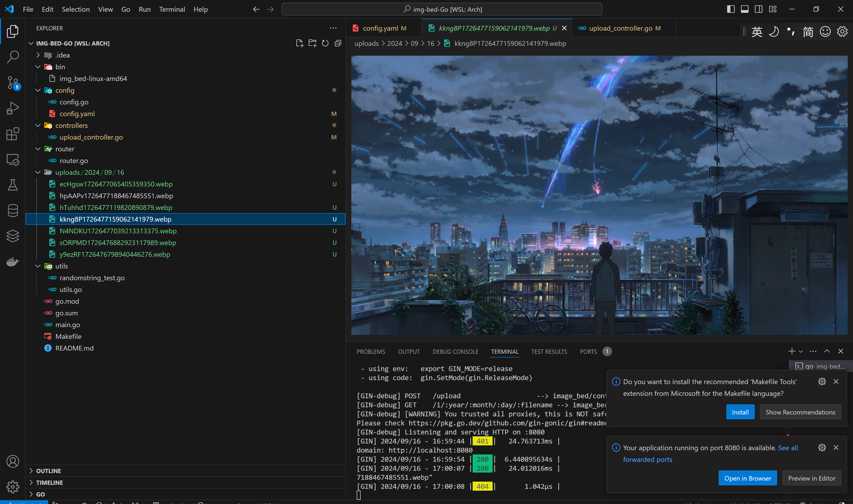The width and height of the screenshot is (853, 504).
Task: Click Install for Makefile Tools extension
Action: [x=740, y=412]
